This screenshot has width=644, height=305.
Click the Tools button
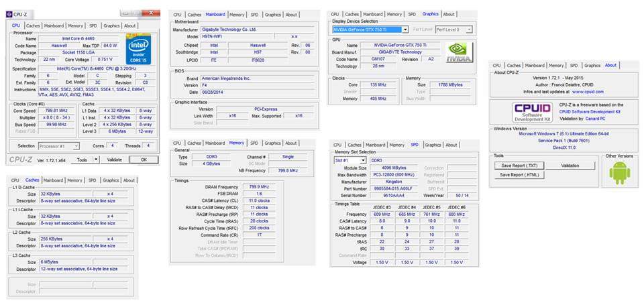tap(82, 160)
